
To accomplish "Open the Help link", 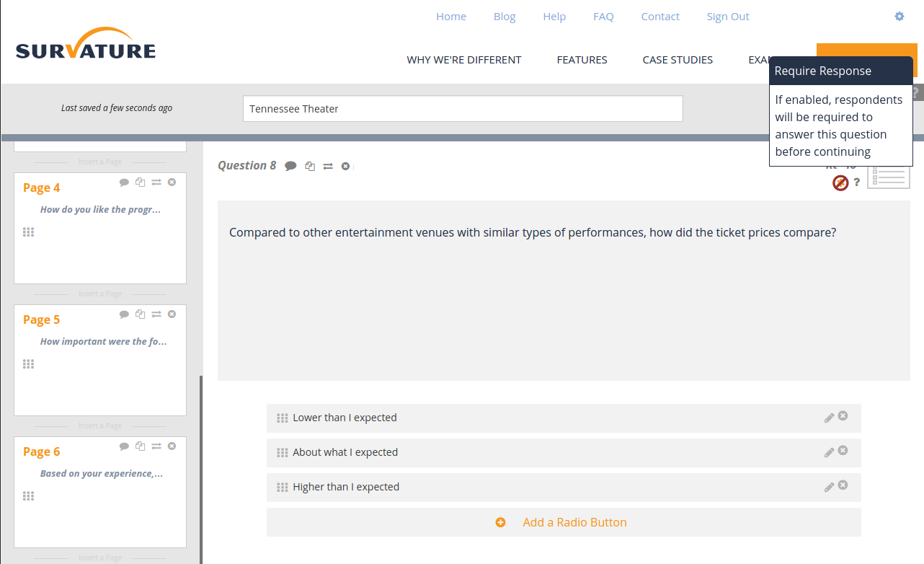I will pyautogui.click(x=554, y=17).
